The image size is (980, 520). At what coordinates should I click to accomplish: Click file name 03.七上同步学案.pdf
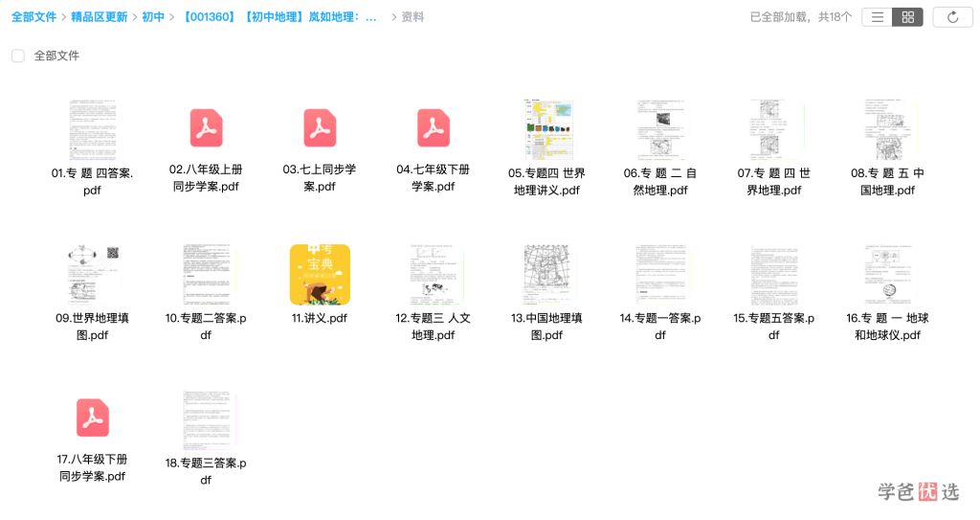point(320,178)
